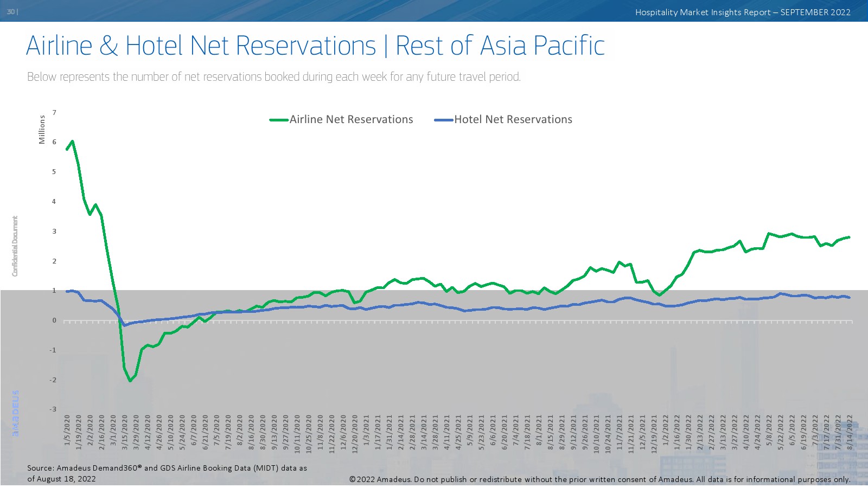The height and width of the screenshot is (488, 868).
Task: Click the y-axis value -3 label
Action: (53, 409)
